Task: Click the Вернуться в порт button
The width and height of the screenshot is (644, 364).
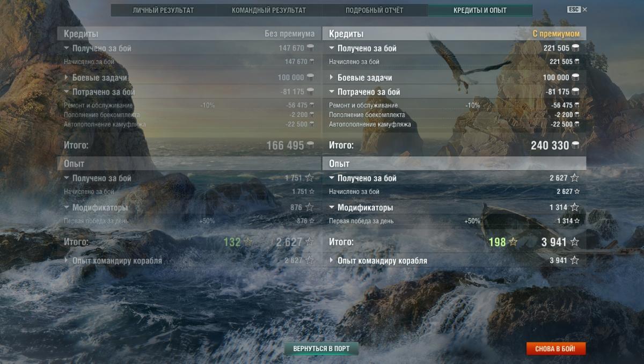Action: (x=321, y=348)
